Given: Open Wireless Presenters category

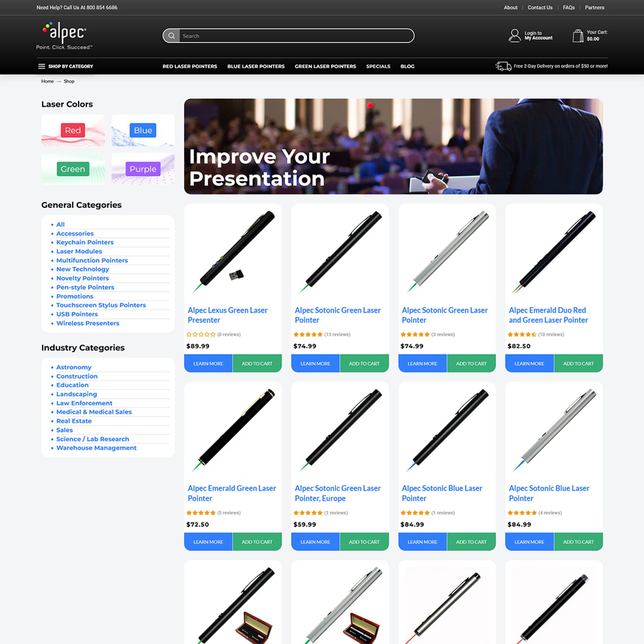Looking at the screenshot, I should click(x=88, y=323).
